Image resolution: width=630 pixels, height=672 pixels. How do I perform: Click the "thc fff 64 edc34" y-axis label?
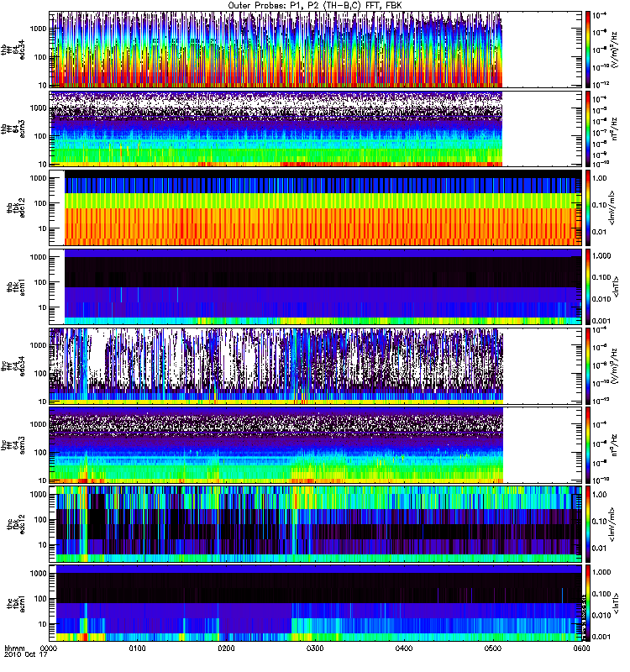click(x=13, y=366)
